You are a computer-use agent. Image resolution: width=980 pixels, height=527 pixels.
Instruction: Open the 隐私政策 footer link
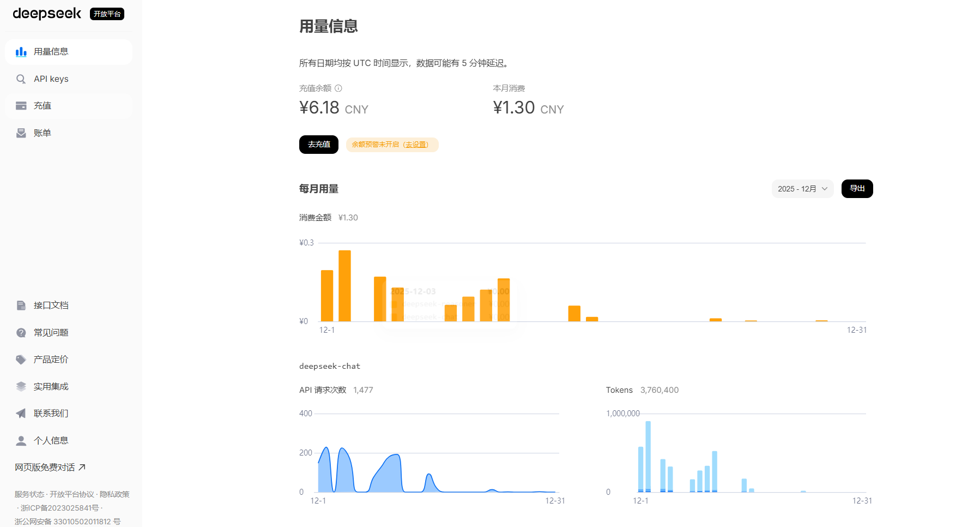pos(114,494)
